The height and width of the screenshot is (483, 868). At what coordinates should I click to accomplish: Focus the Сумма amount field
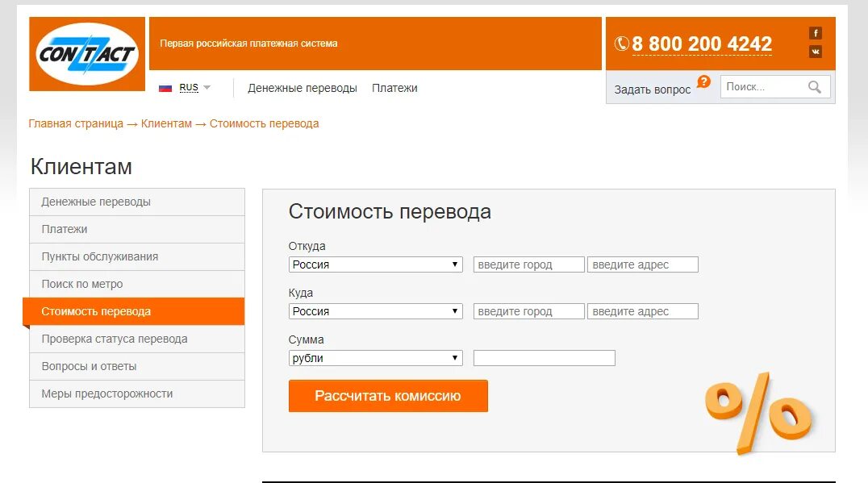pos(545,358)
